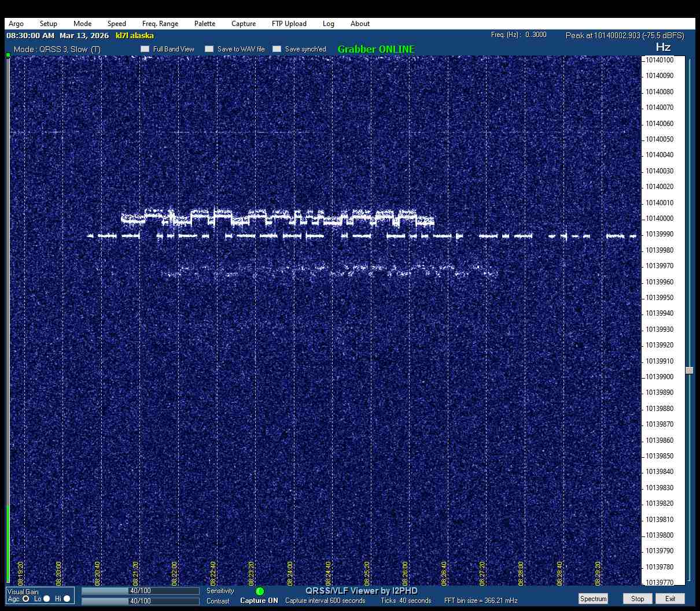The image size is (700, 611).
Task: Select the Agc visual gain radio button
Action: (x=26, y=599)
